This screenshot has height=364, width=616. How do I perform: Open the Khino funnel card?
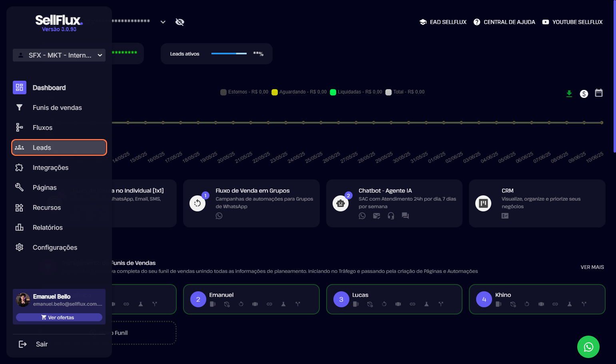click(537, 299)
